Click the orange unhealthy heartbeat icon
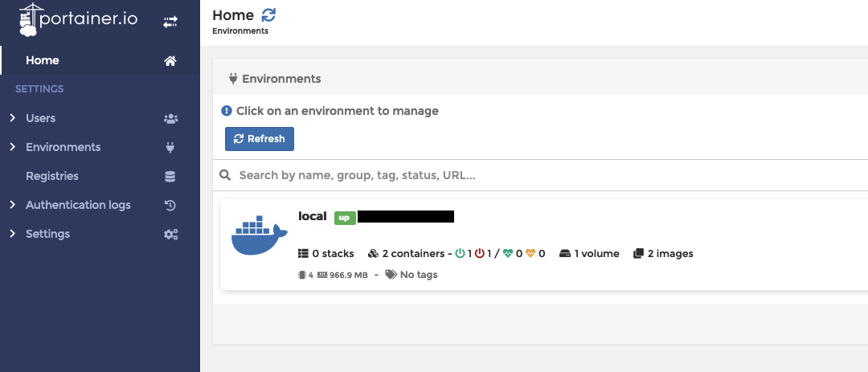This screenshot has height=372, width=868. click(531, 254)
